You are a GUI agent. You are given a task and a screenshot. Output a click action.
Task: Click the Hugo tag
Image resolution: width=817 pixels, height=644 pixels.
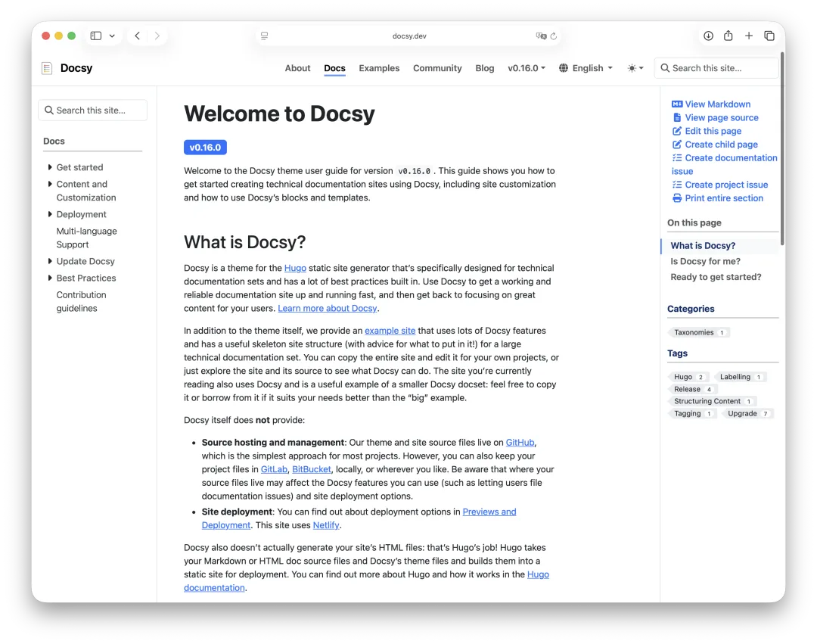688,377
